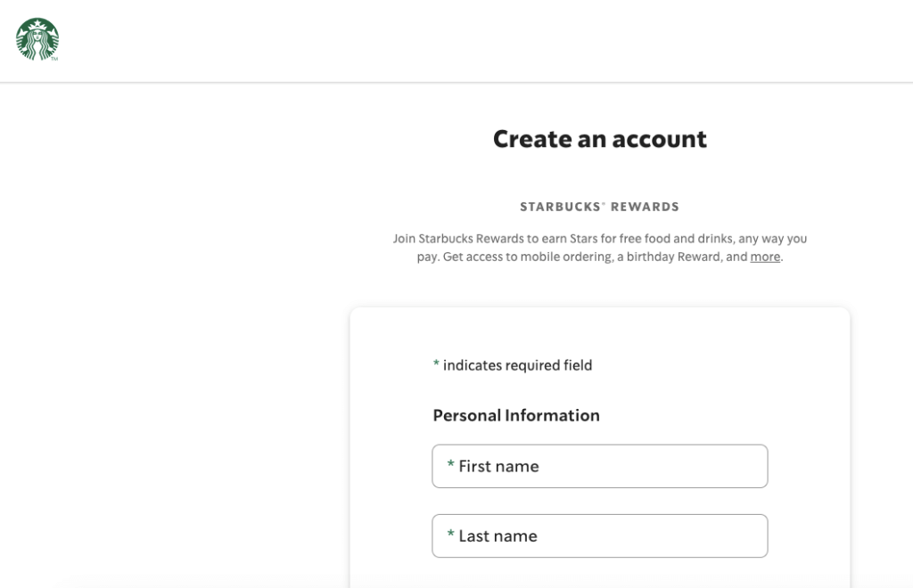Select the First name input field
The width and height of the screenshot is (913, 588).
pos(599,466)
